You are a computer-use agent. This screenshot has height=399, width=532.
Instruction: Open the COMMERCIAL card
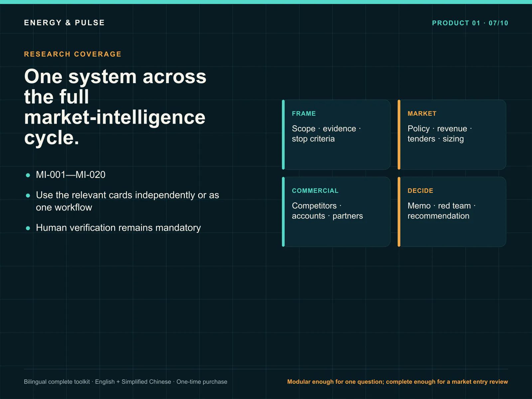pos(336,212)
